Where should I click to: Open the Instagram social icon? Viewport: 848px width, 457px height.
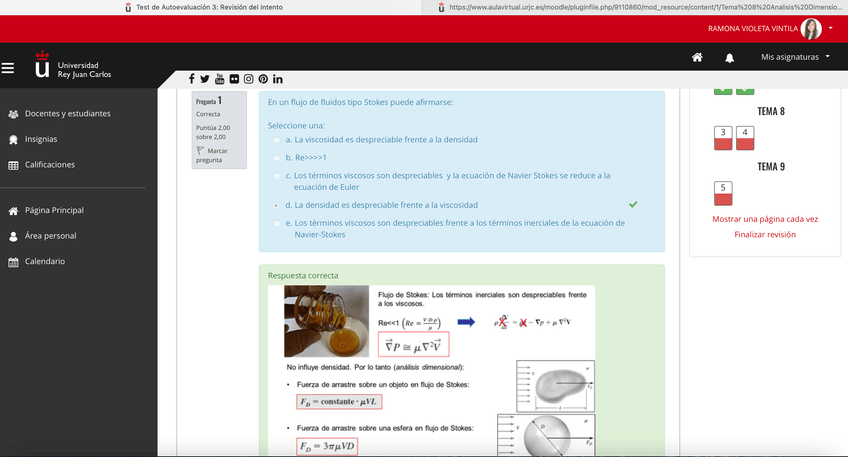(x=248, y=79)
